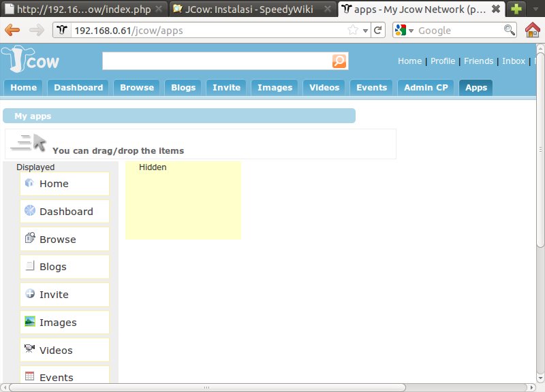545x392 pixels.
Task: Open the Dashboard navigation tab
Action: point(78,88)
